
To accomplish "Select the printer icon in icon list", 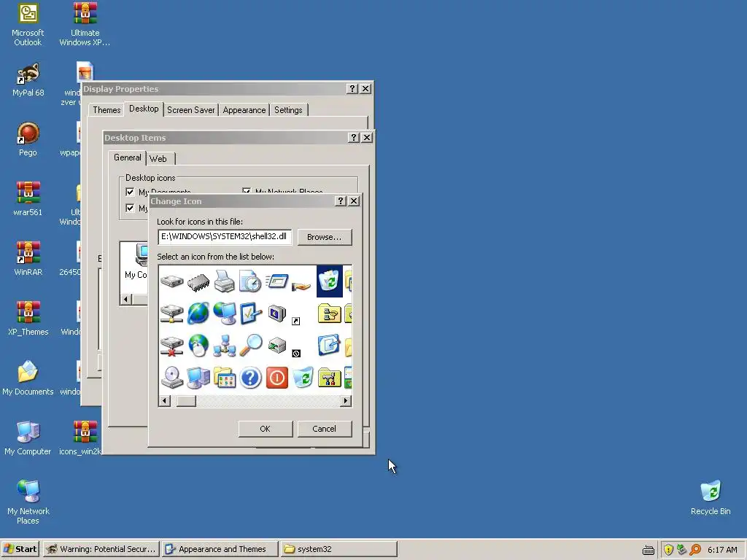I will pyautogui.click(x=224, y=281).
